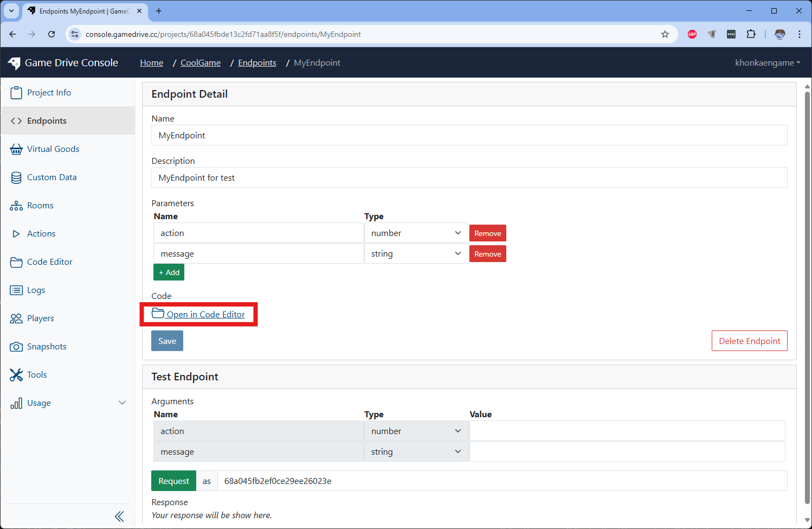Open the Players section
Viewport: 812px width, 529px height.
[40, 318]
